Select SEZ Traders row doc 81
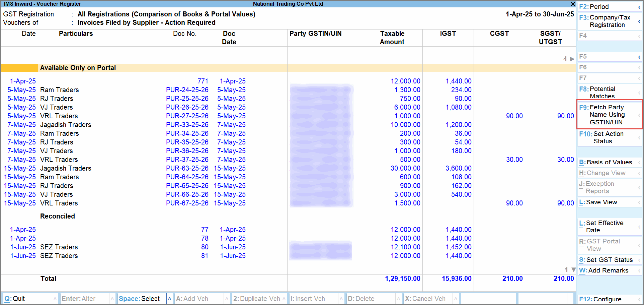644x305 pixels. click(x=288, y=256)
